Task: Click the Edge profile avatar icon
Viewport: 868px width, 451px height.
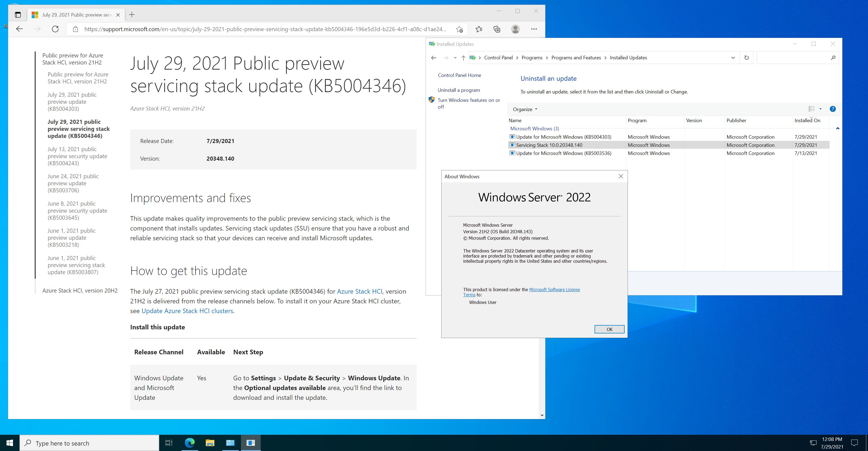Action: (515, 29)
